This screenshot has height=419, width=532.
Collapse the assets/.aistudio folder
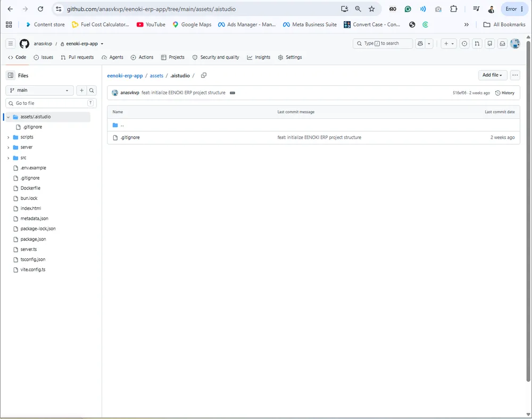tap(8, 117)
